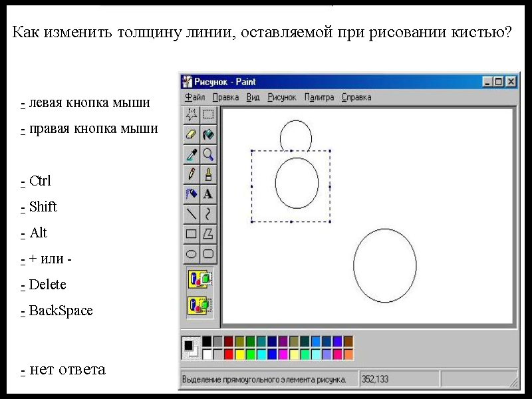
Task: Choose answer "правая кнопка мыши"
Action: tap(90, 128)
